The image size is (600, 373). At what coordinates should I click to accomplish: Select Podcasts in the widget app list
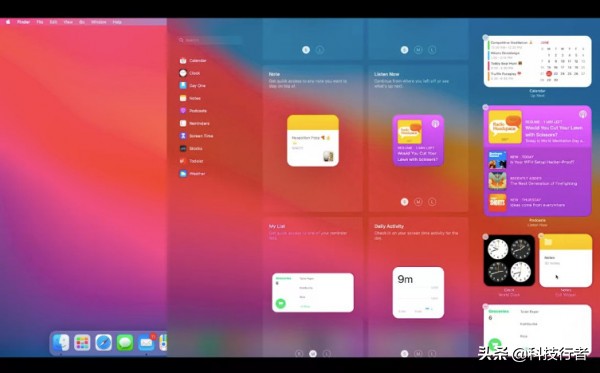[193, 111]
